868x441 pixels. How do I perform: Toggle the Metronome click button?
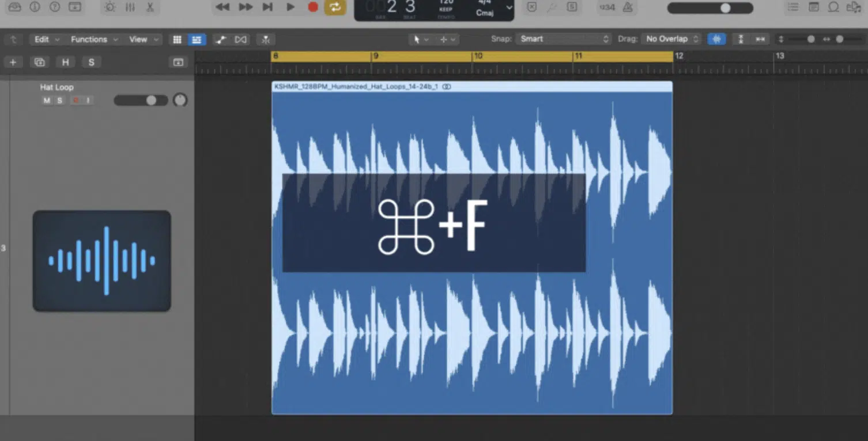coord(628,7)
